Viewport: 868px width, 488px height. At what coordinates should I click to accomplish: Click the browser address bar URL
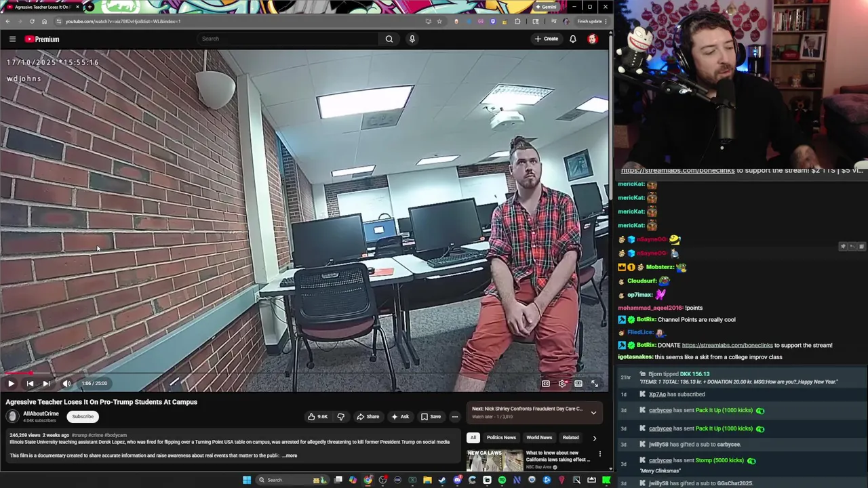pos(122,21)
